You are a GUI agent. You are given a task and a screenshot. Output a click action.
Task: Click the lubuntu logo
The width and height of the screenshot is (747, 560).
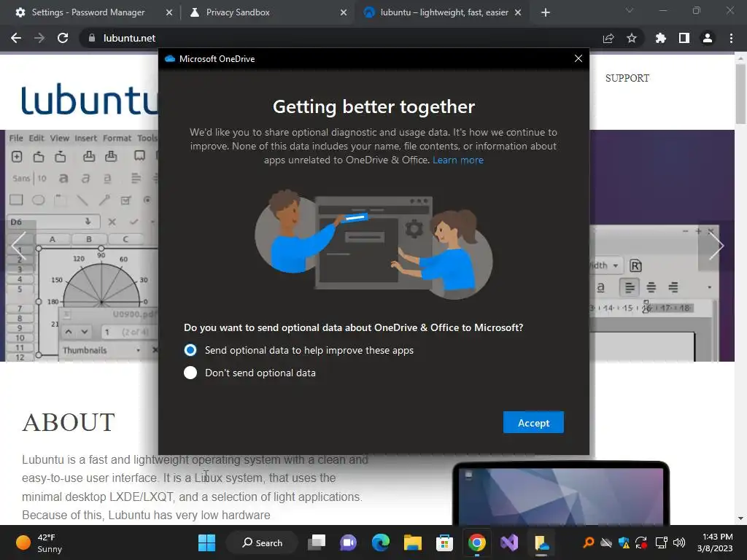[x=89, y=99]
